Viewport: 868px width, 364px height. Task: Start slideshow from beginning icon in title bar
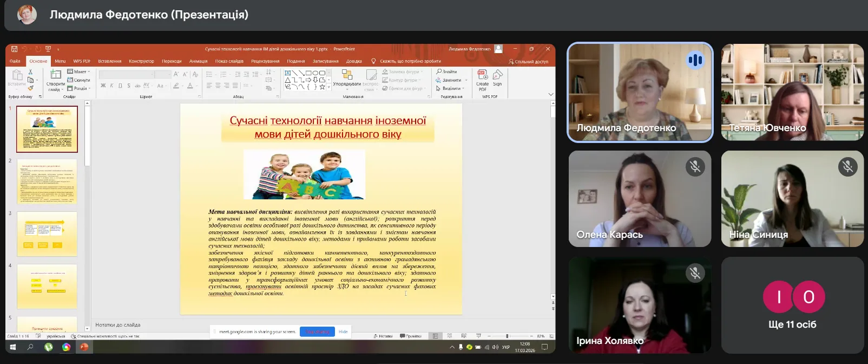(48, 49)
